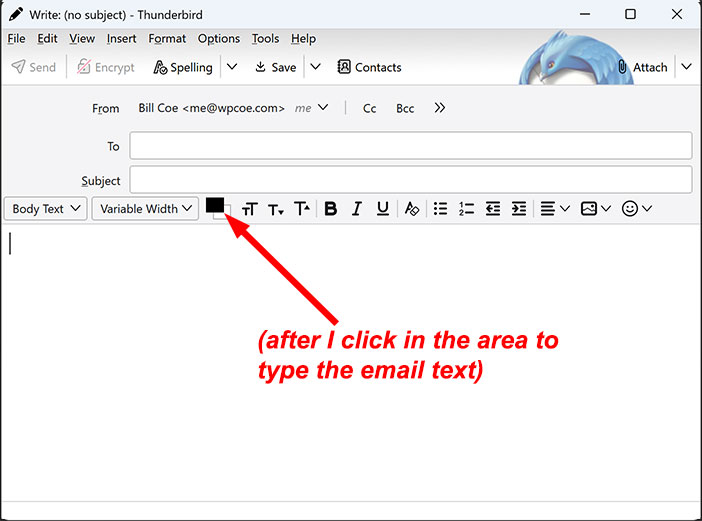This screenshot has width=702, height=521.
Task: Expand the Spelling options dropdown arrow
Action: [x=232, y=67]
